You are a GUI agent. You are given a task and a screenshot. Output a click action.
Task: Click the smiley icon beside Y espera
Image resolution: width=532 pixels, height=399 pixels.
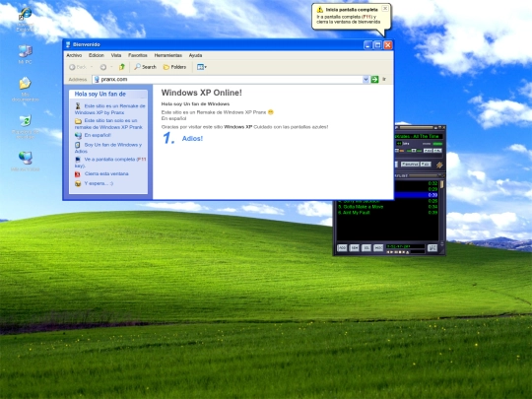pos(78,183)
